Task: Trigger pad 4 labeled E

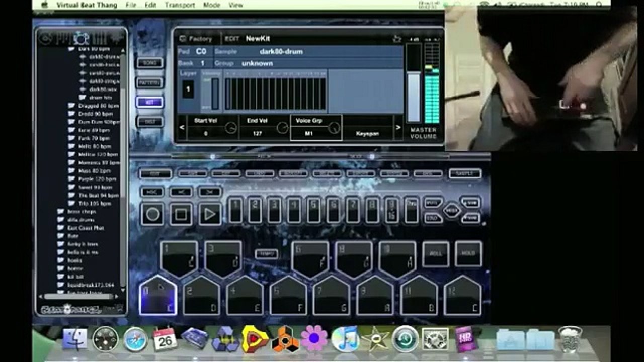Action: pos(245,296)
